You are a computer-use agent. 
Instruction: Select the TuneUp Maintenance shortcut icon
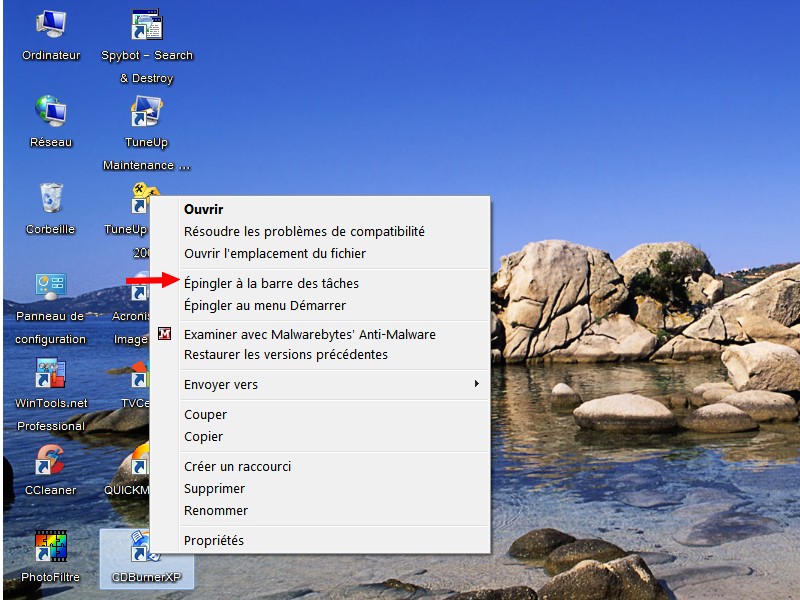click(147, 111)
